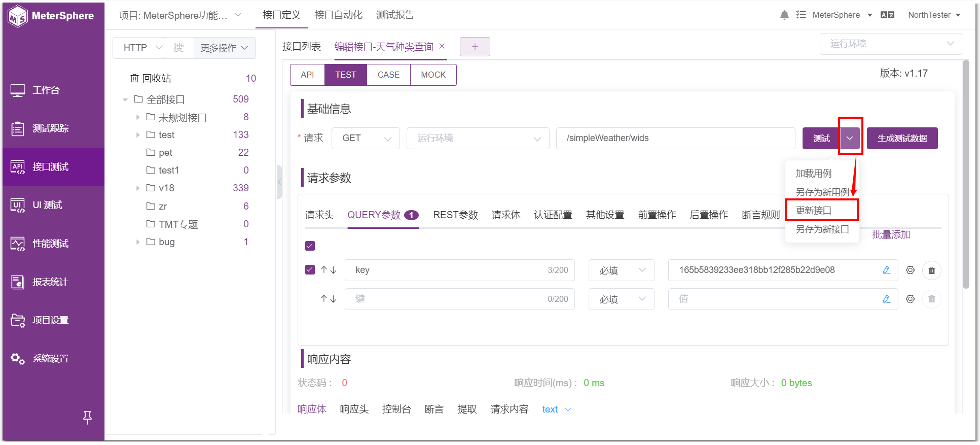Click the 测试 button
Screen dimensions: 980x445
click(821, 139)
